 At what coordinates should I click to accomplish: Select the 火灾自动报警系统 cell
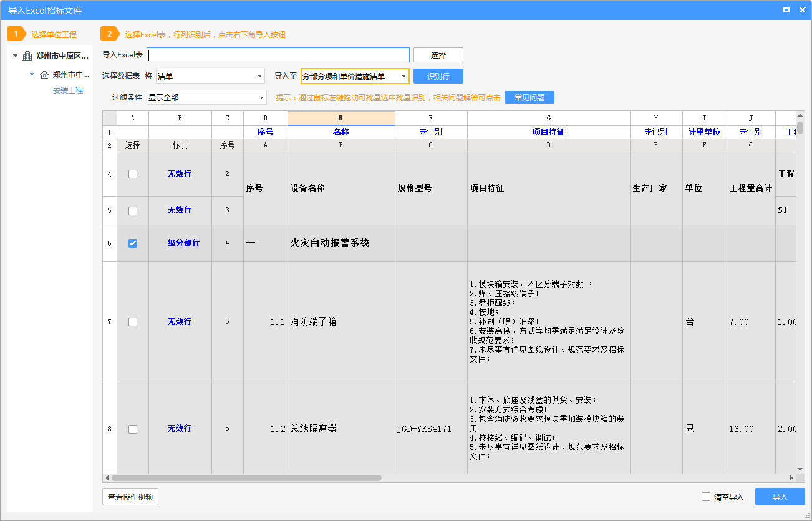click(x=341, y=243)
